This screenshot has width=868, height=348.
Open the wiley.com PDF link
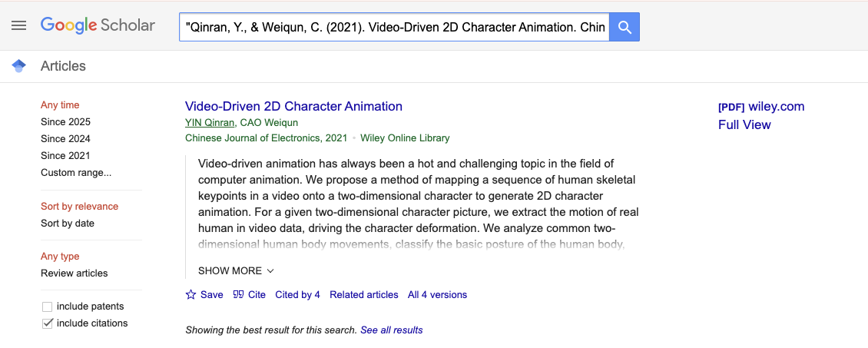pos(760,107)
